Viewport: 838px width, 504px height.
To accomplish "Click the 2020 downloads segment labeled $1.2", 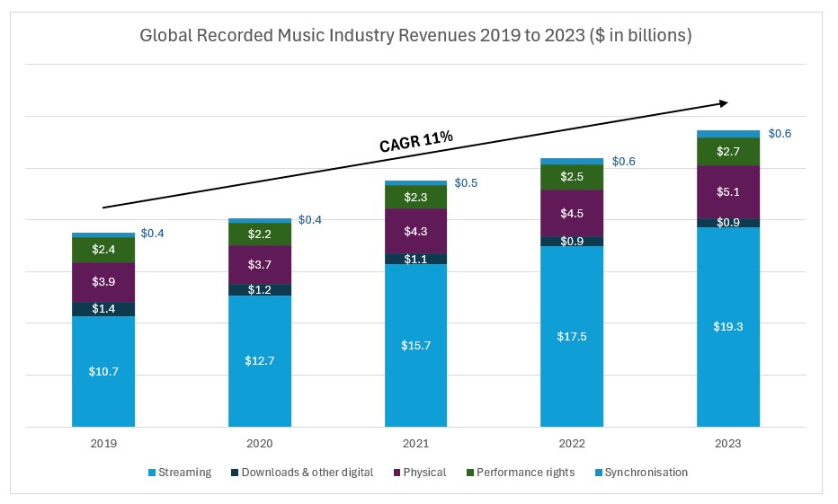I will click(260, 290).
